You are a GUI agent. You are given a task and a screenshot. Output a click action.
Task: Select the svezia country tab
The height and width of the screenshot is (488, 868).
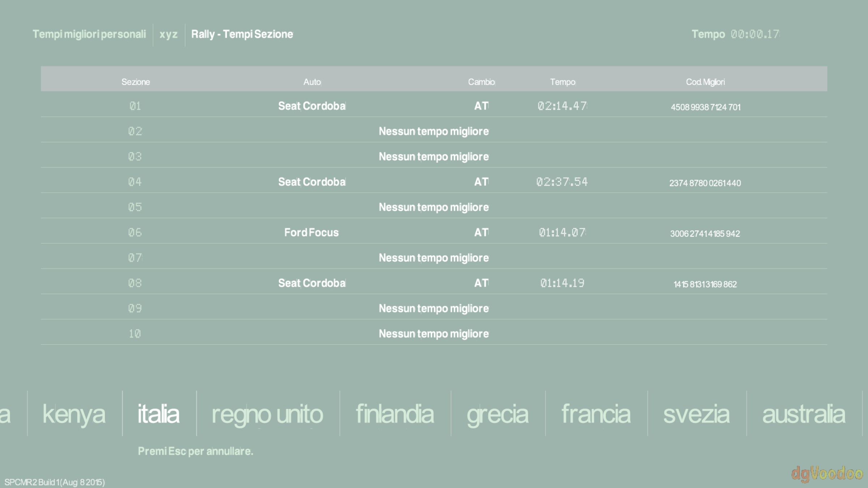coord(696,414)
